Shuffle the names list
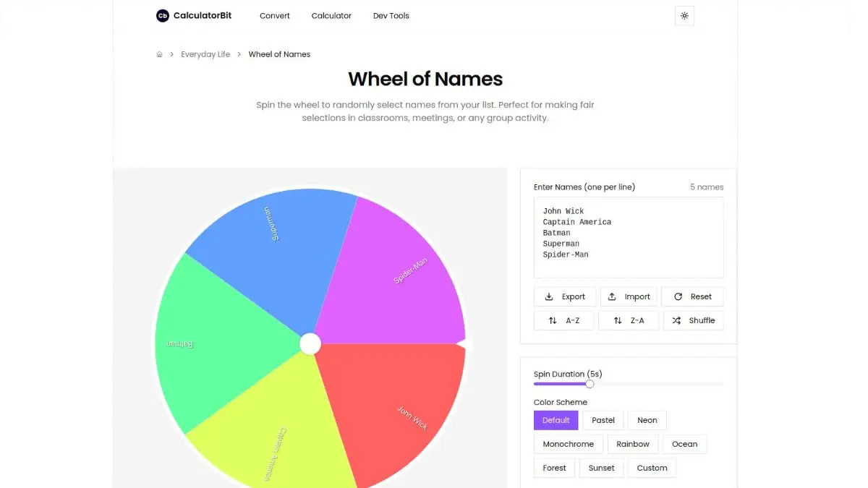The image size is (868, 488). tap(693, 320)
